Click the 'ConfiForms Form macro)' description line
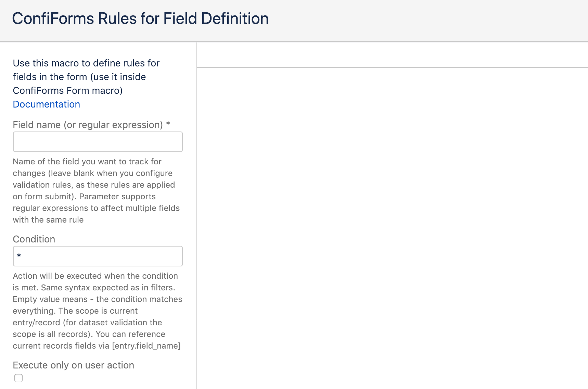588x389 pixels. click(67, 91)
